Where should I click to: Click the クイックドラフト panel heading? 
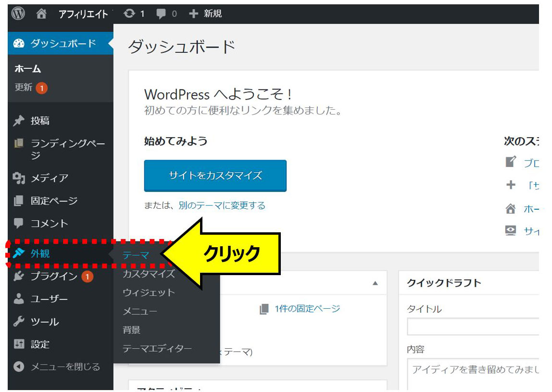[x=444, y=283]
